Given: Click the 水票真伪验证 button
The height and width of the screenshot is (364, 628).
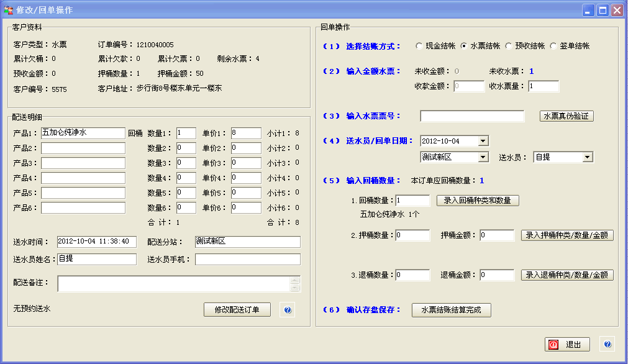Looking at the screenshot, I should point(567,116).
